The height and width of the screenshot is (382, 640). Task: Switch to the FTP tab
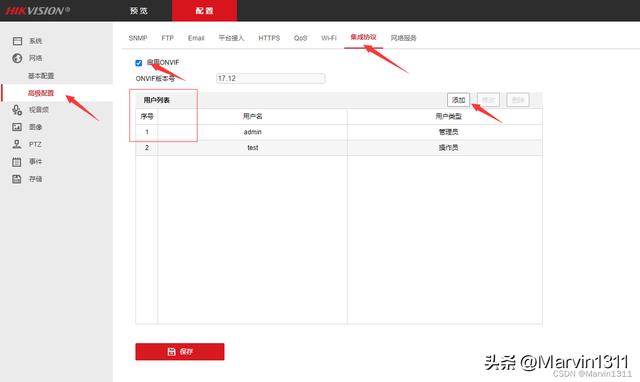167,38
